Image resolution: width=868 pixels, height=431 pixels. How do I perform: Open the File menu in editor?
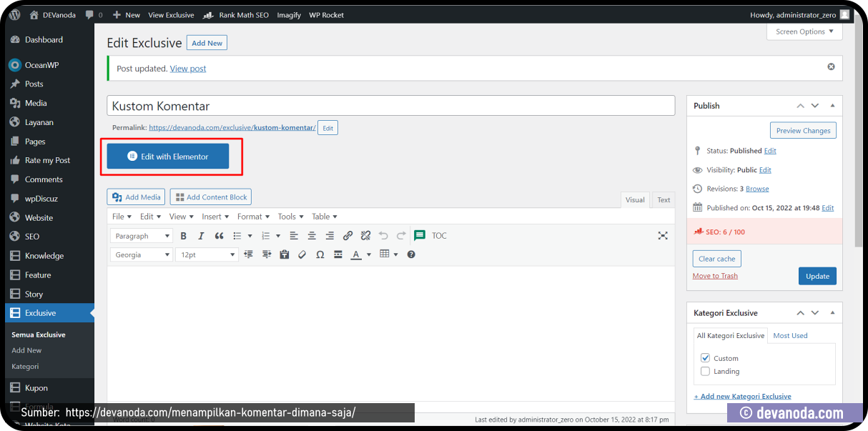(x=122, y=217)
